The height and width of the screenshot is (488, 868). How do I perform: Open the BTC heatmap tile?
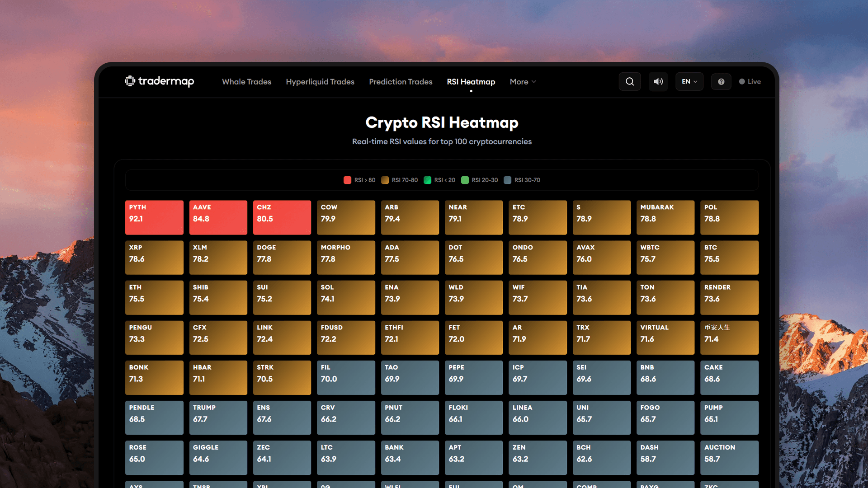pyautogui.click(x=729, y=258)
